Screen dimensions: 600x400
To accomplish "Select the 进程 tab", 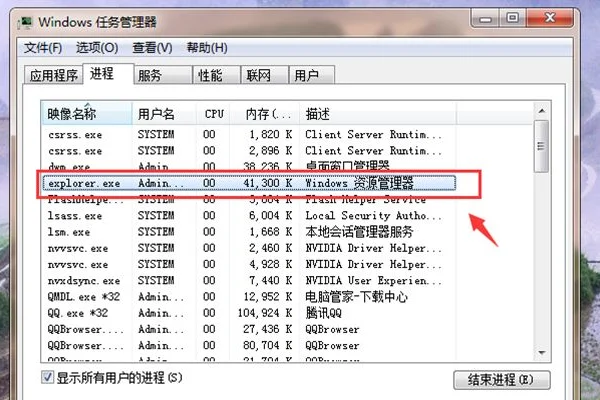I will tap(108, 73).
